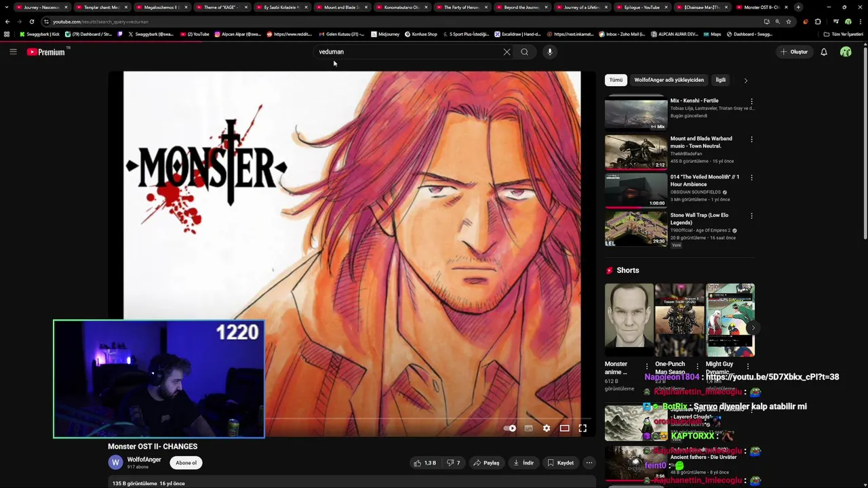Screen dimensions: 868x488
Task: Open player settings gear
Action: point(547,428)
